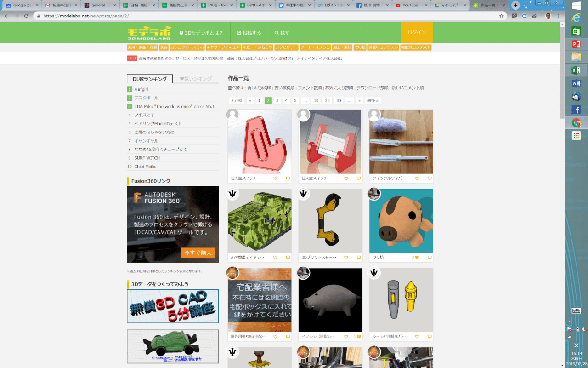Open the Fusion 360 ミニ四駆設計 banner
Viewport: 588px width, 368px height.
click(173, 346)
